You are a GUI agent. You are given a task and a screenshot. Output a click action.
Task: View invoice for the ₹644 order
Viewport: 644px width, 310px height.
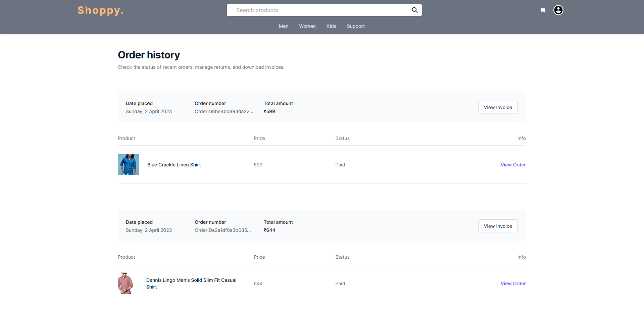[498, 226]
